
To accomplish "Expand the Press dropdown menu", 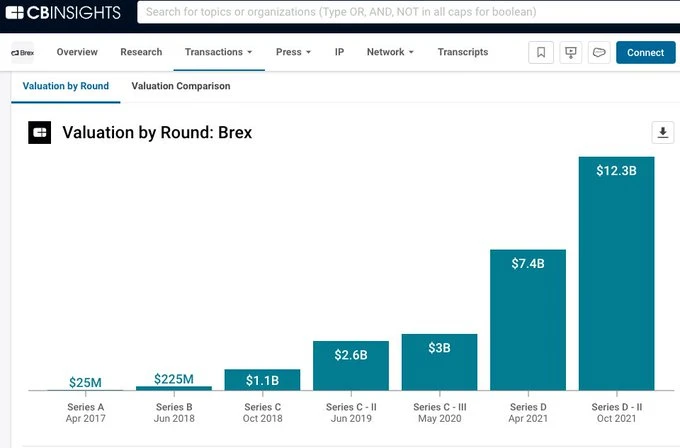I will 294,52.
